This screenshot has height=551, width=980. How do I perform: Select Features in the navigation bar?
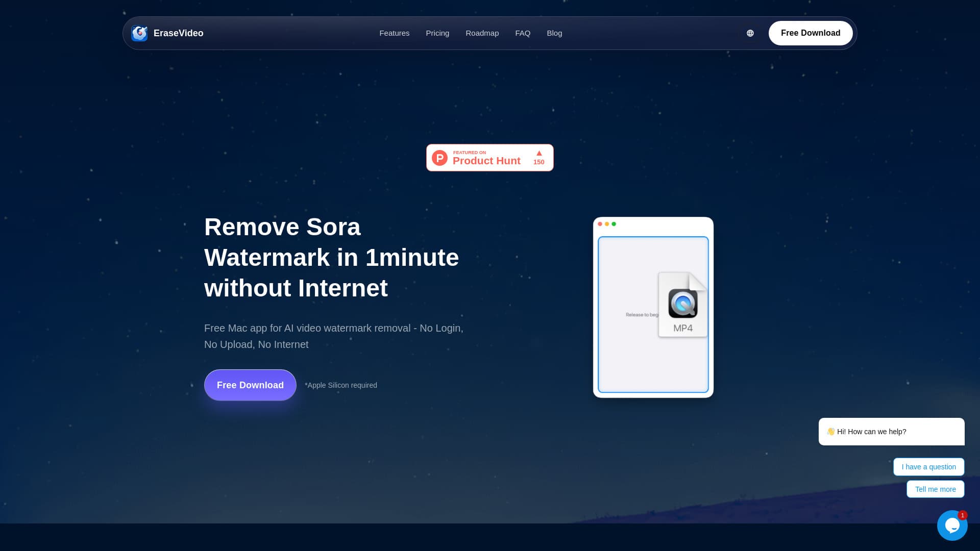click(394, 33)
